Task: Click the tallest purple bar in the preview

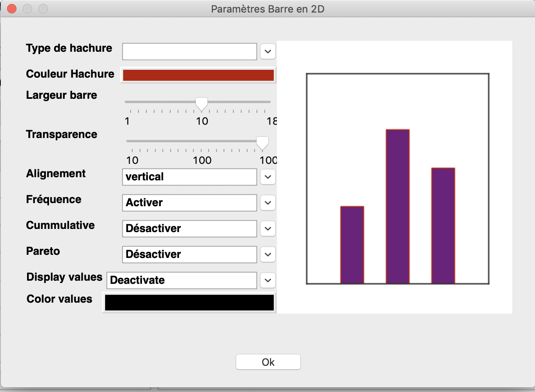Action: tap(398, 206)
